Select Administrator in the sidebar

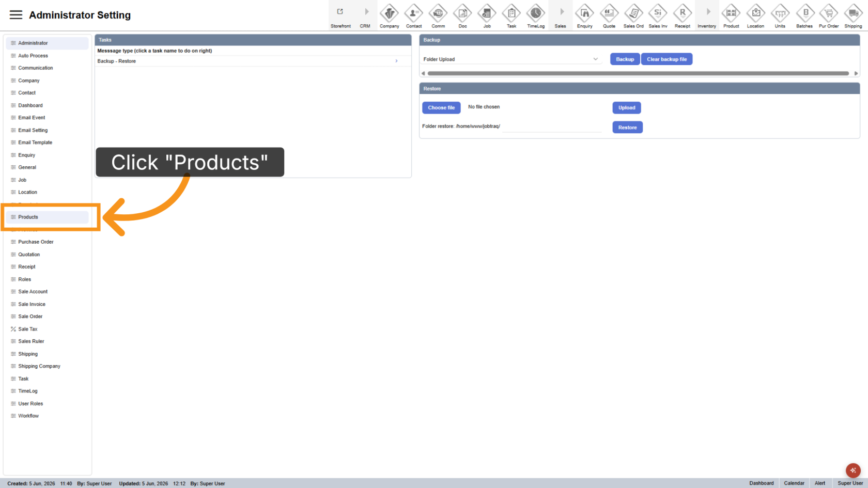[x=47, y=43]
